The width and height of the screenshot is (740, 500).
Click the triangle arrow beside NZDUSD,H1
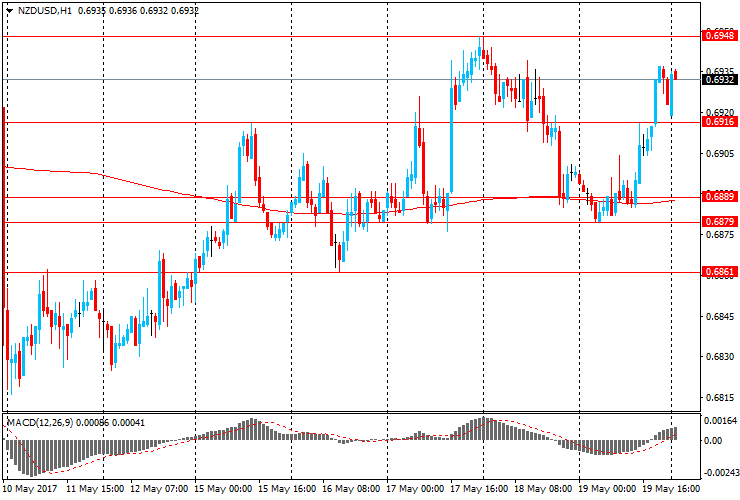click(x=10, y=9)
